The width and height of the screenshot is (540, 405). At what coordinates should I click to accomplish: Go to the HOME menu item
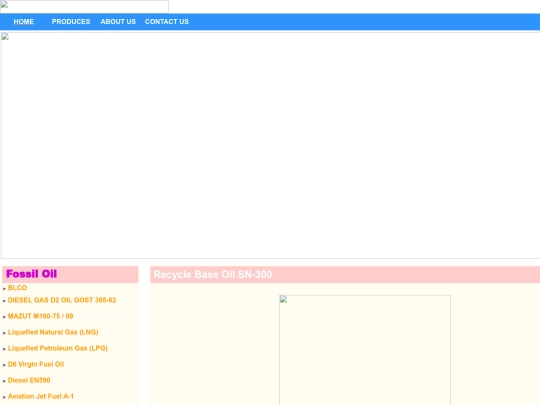coord(23,22)
